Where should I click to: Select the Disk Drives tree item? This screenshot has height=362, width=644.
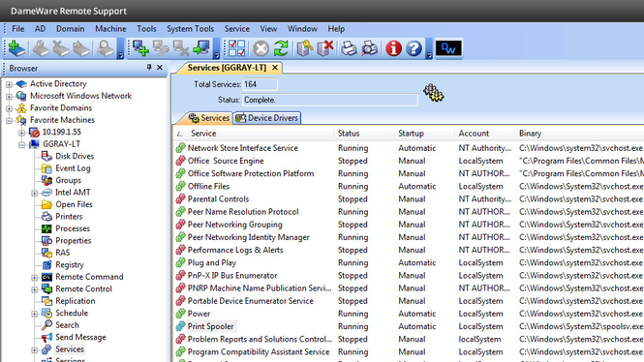tap(75, 157)
